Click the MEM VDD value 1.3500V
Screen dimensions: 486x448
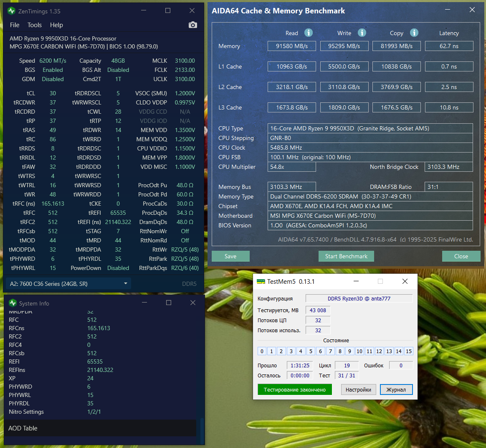click(185, 130)
